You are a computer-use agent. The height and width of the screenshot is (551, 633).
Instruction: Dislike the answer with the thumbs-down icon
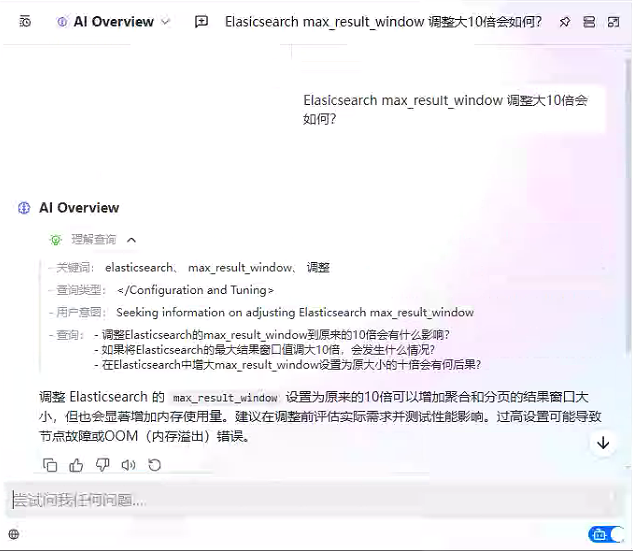tap(102, 465)
